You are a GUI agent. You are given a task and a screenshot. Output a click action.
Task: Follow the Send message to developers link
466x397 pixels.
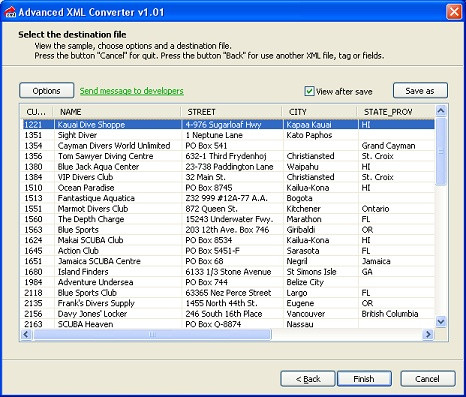point(131,91)
